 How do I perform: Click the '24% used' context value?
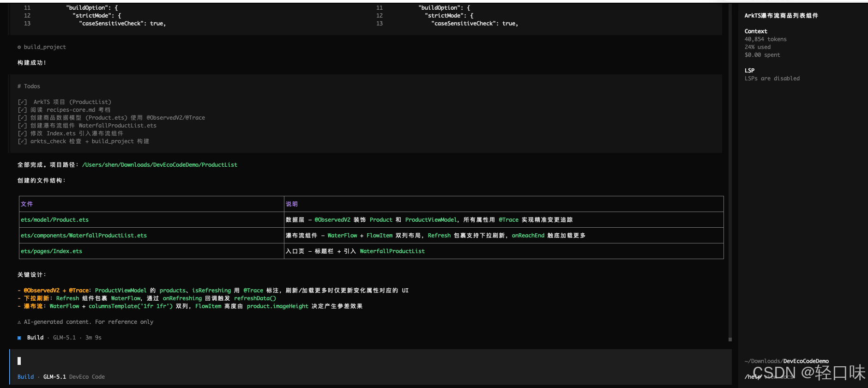coord(758,47)
